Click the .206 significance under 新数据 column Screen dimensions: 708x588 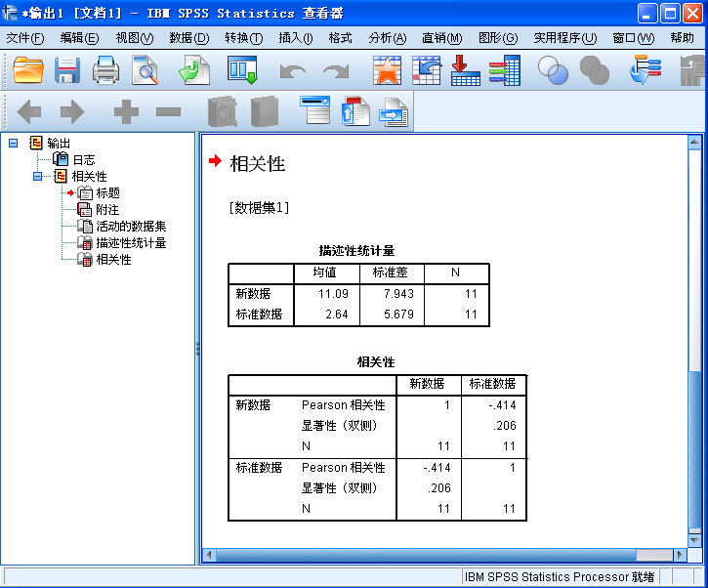438,488
